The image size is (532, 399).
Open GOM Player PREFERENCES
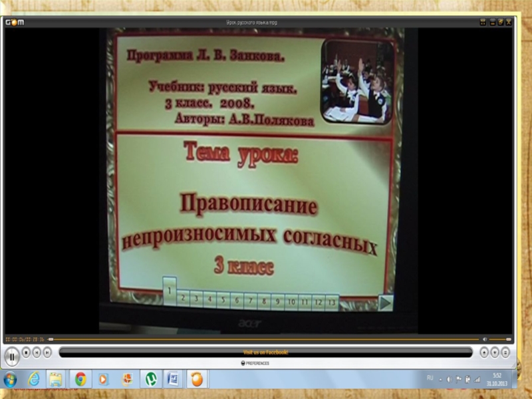[x=255, y=363]
